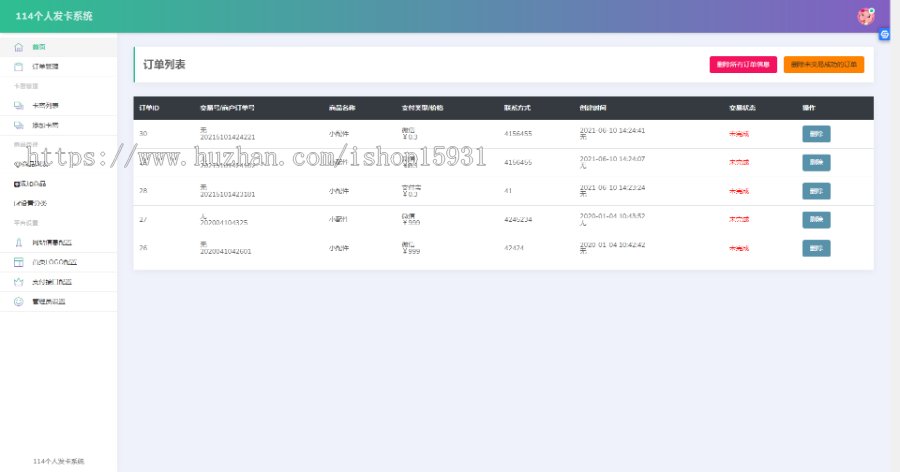The width and height of the screenshot is (900, 472).
Task: Click contact value 42424
Action: coord(514,248)
